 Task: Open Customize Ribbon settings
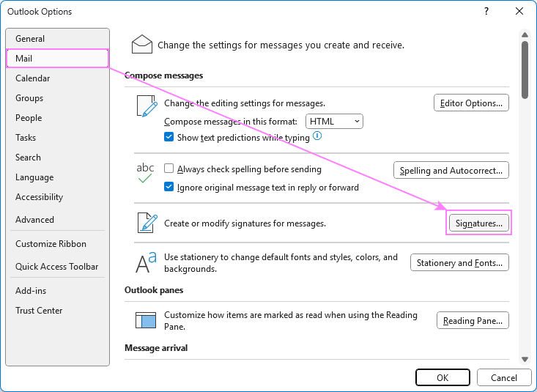click(58, 244)
